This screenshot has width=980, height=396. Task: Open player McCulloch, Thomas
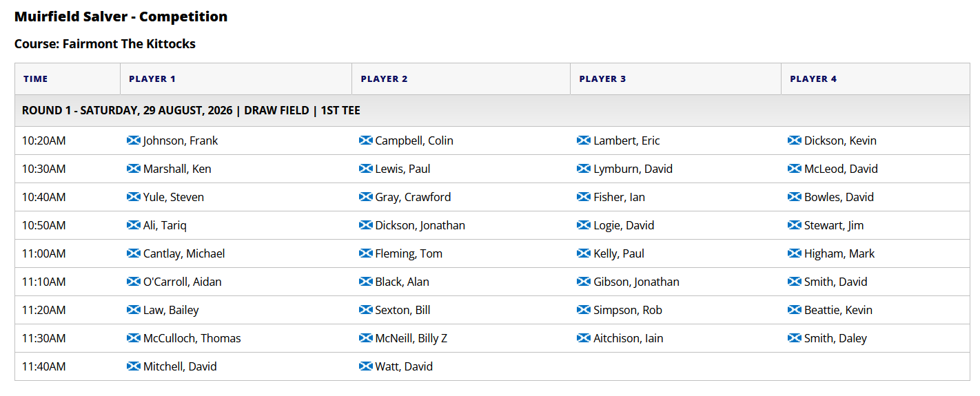(x=192, y=338)
